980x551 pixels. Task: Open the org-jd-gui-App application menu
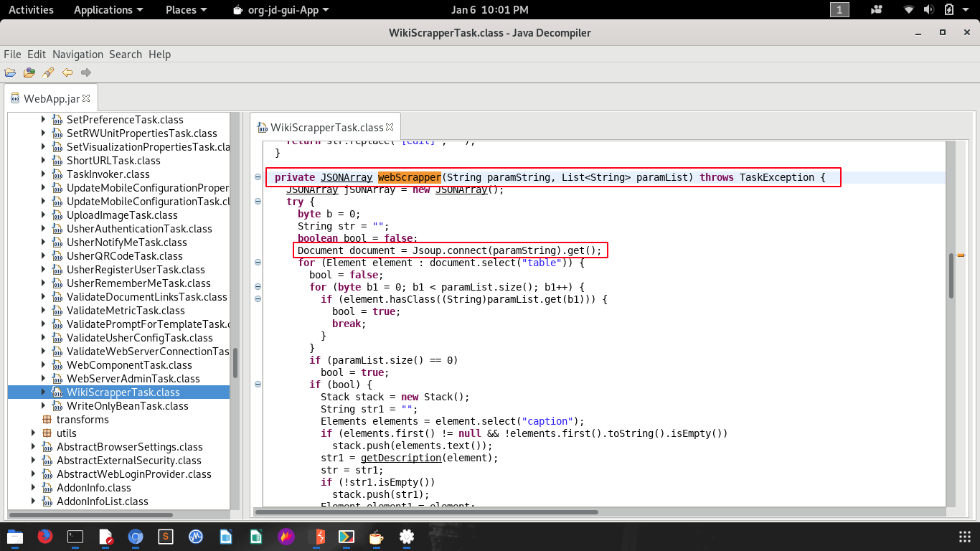pyautogui.click(x=281, y=10)
